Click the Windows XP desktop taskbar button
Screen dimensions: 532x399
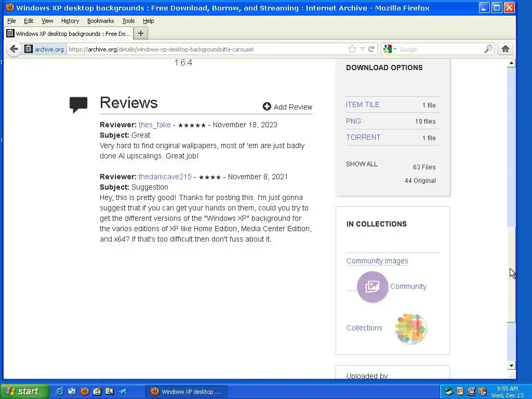tap(187, 392)
